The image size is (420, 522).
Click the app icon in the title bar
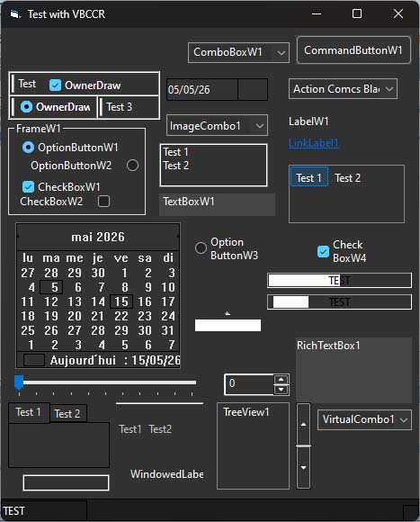point(15,14)
